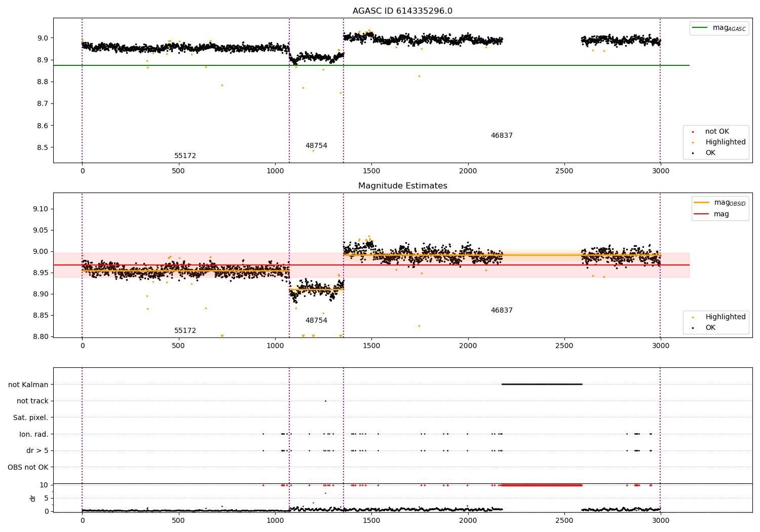
Task: Click the 9.10 y-axis tick label
Action: pos(40,209)
